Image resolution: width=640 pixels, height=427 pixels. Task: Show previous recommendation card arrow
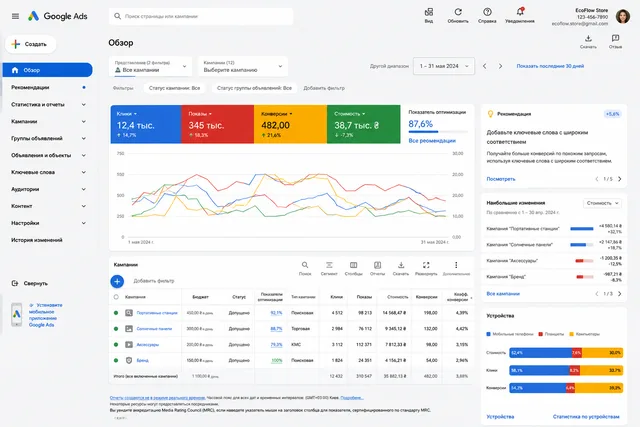(597, 179)
